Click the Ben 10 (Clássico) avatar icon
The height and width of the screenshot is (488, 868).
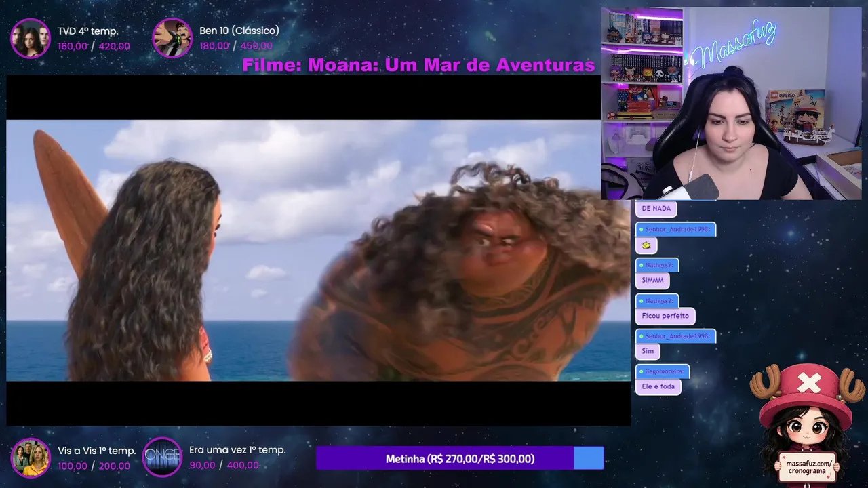(172, 38)
